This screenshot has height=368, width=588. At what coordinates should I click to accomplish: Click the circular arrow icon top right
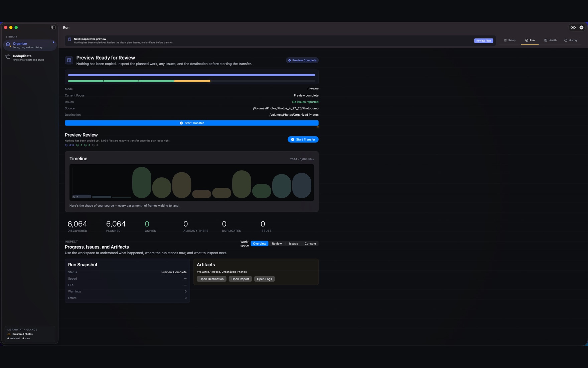pos(581,27)
